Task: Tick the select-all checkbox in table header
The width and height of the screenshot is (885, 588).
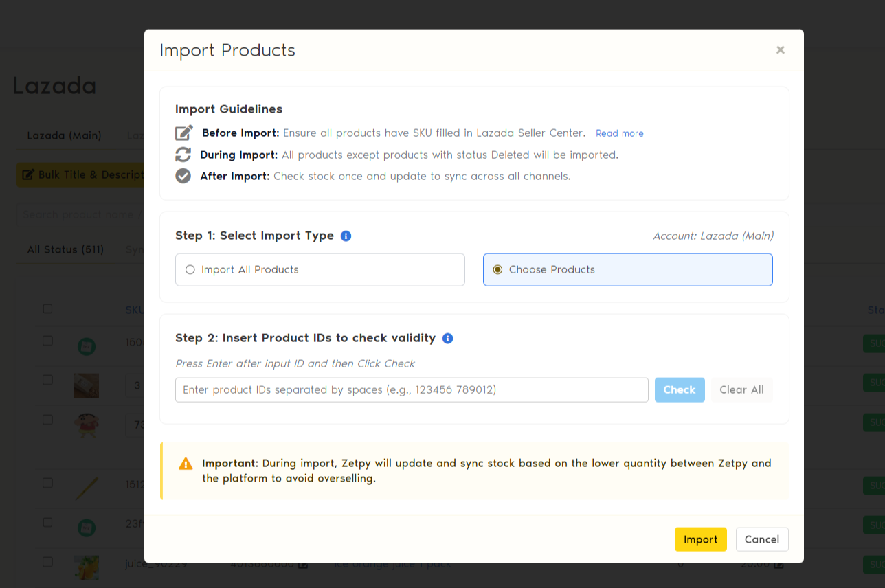Action: 47,309
